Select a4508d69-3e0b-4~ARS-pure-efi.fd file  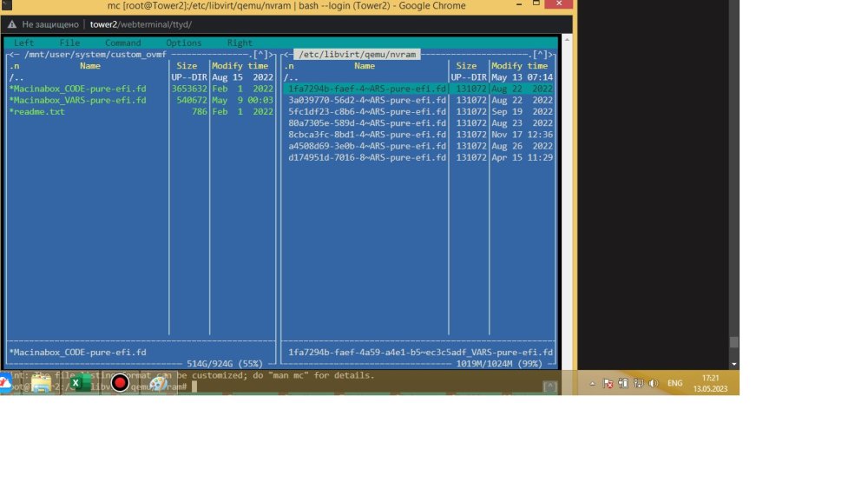pyautogui.click(x=367, y=146)
